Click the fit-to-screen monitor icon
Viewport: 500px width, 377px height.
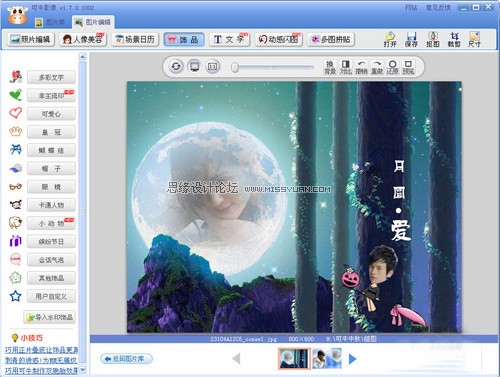click(x=194, y=66)
